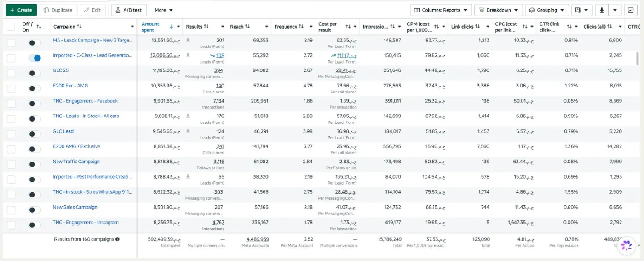Click the vertical scrollbar thumb

[637, 59]
